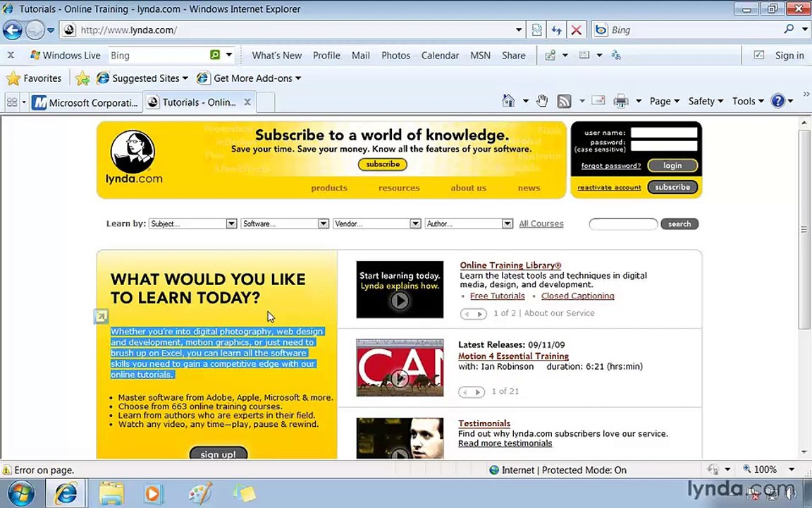The width and height of the screenshot is (812, 508).
Task: Click the compatibility view icon
Action: (x=536, y=30)
